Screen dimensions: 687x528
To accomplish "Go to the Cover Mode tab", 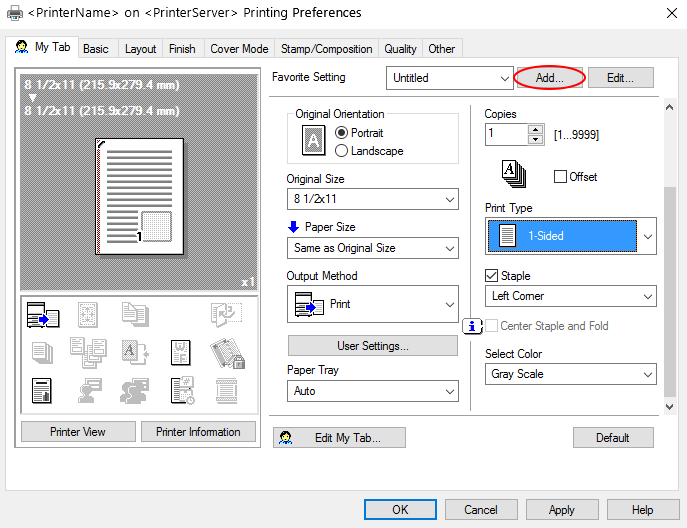I will [x=239, y=49].
